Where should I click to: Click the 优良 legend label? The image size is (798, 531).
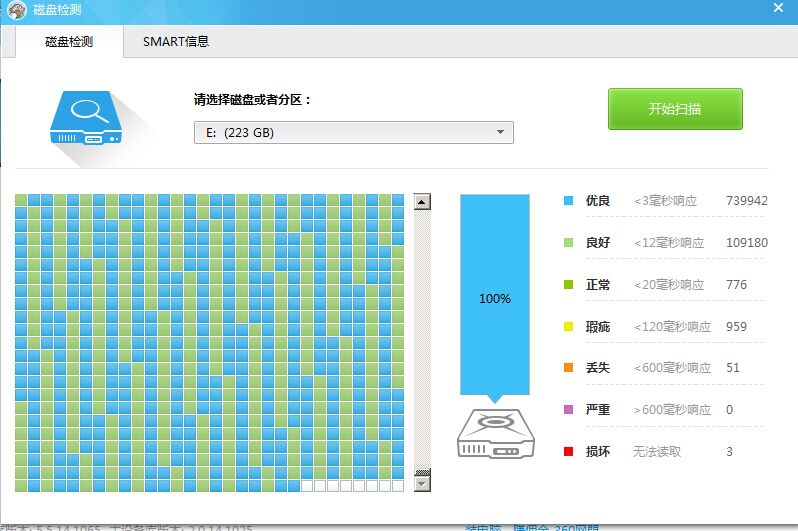597,201
